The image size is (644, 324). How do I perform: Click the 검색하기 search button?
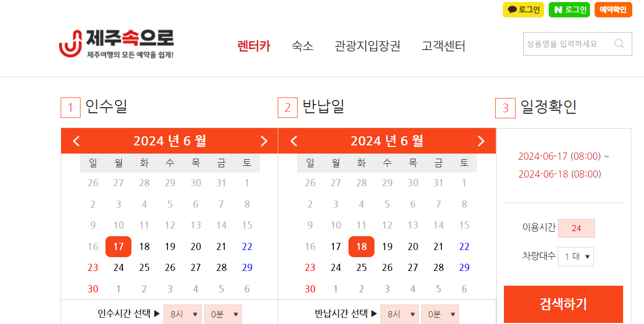pyautogui.click(x=563, y=304)
